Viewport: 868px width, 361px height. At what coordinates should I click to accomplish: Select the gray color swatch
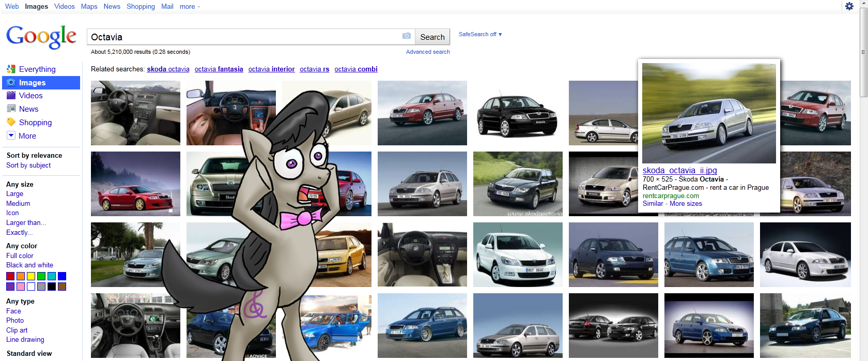[x=41, y=287]
